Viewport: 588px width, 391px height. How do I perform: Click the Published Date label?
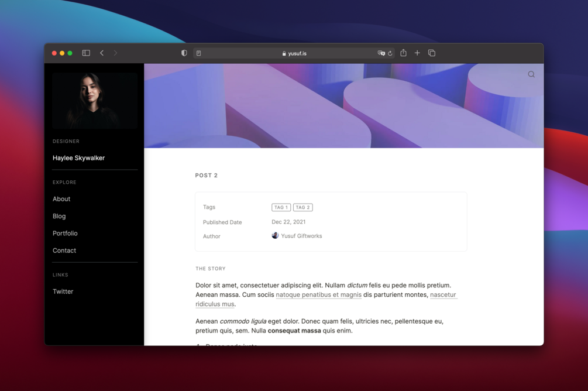[x=222, y=222]
